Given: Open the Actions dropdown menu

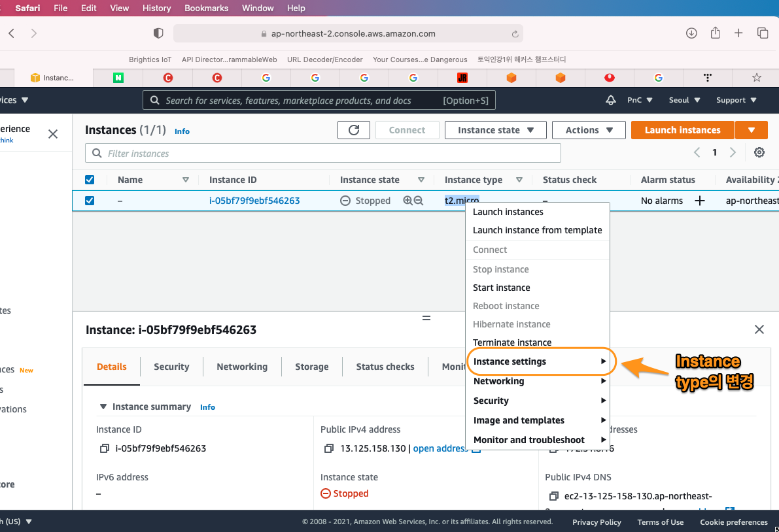Looking at the screenshot, I should [x=589, y=130].
